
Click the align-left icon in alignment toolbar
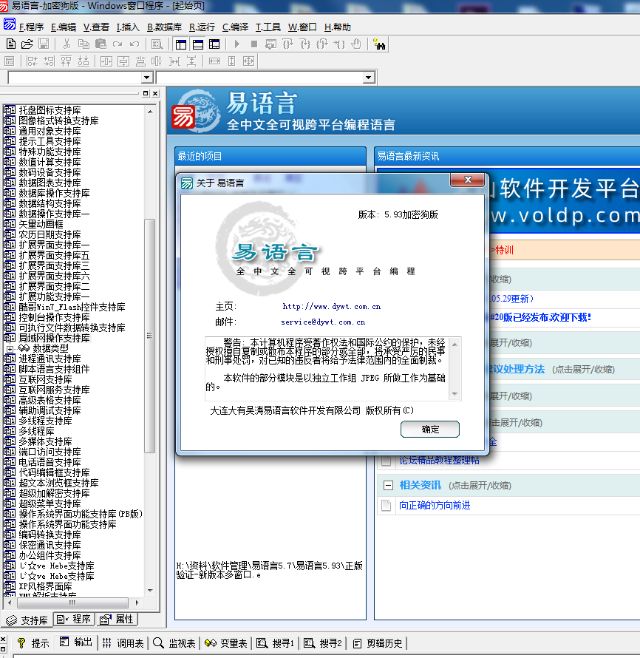32,61
